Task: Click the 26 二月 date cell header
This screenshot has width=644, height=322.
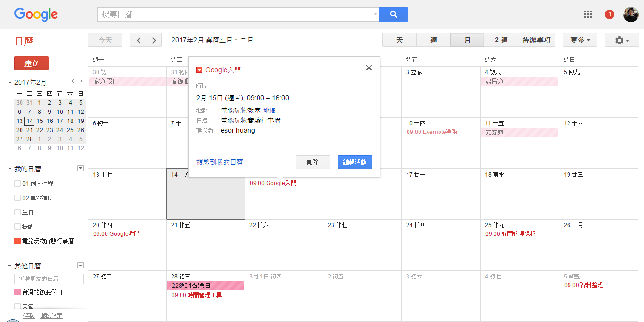Action: [573, 225]
